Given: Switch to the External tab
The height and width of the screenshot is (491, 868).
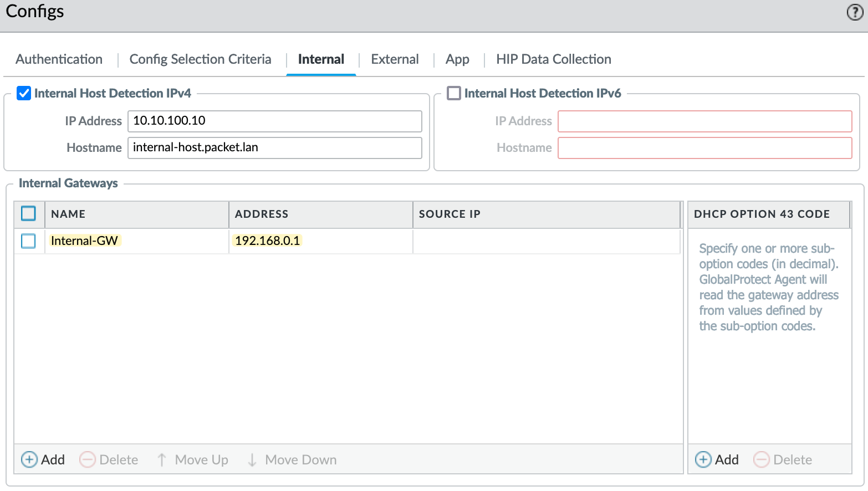Looking at the screenshot, I should [395, 59].
